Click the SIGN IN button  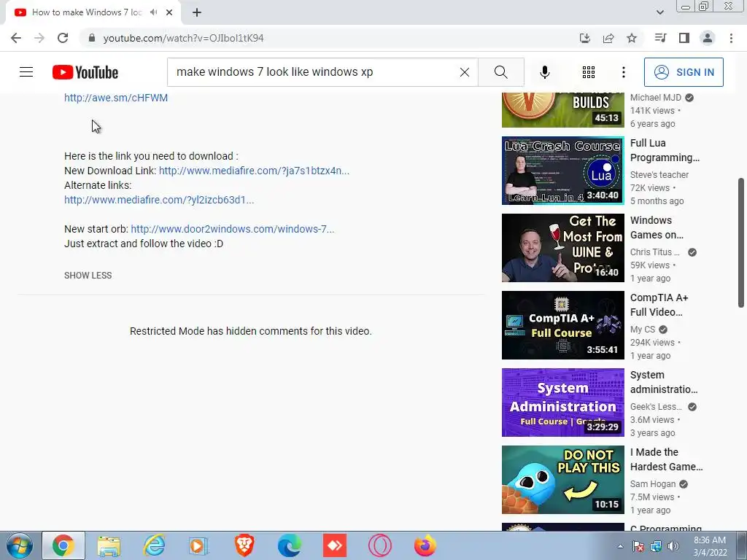(x=684, y=72)
